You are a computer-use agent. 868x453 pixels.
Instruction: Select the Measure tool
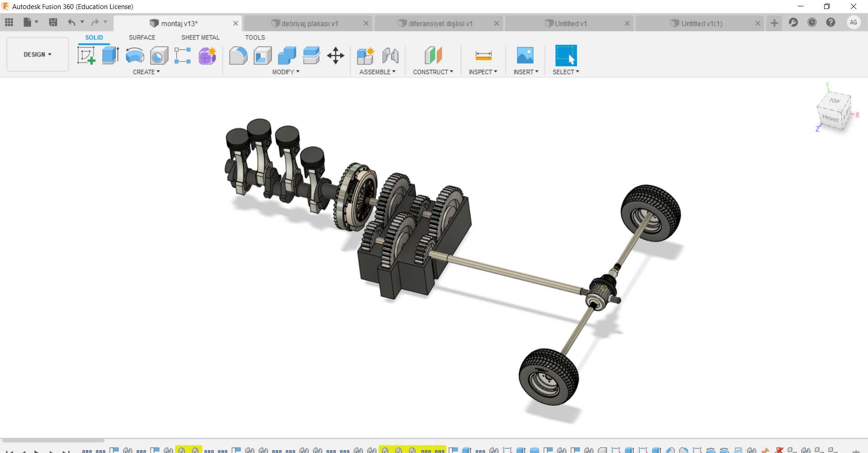pyautogui.click(x=483, y=56)
